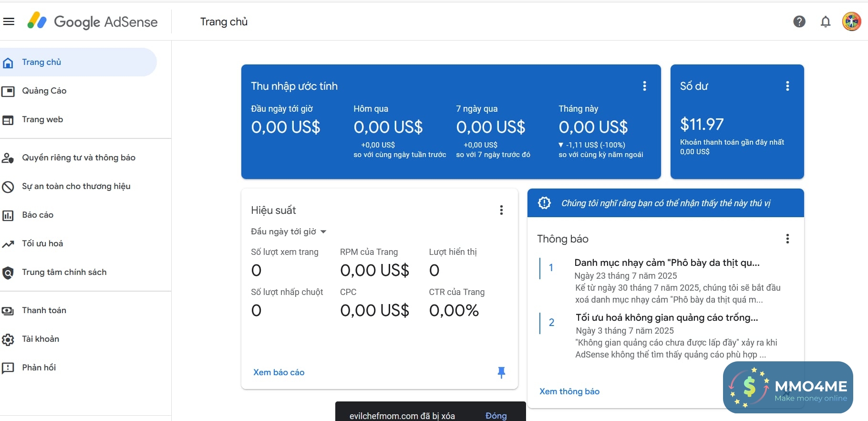Open Thu nhập ước tính options menu
The width and height of the screenshot is (868, 421).
point(644,86)
